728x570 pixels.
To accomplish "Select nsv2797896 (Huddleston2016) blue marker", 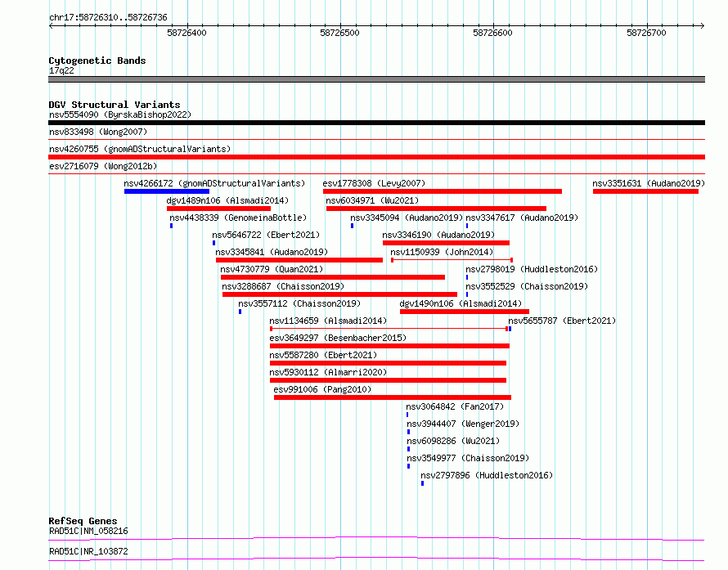I will (x=423, y=483).
